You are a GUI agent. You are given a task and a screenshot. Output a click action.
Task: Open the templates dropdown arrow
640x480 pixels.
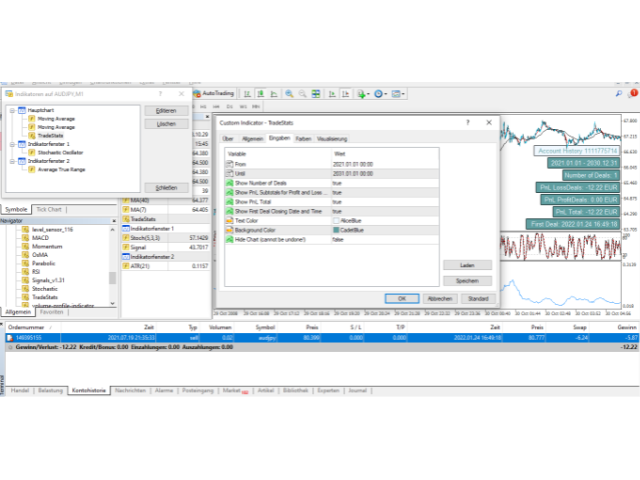click(x=403, y=94)
